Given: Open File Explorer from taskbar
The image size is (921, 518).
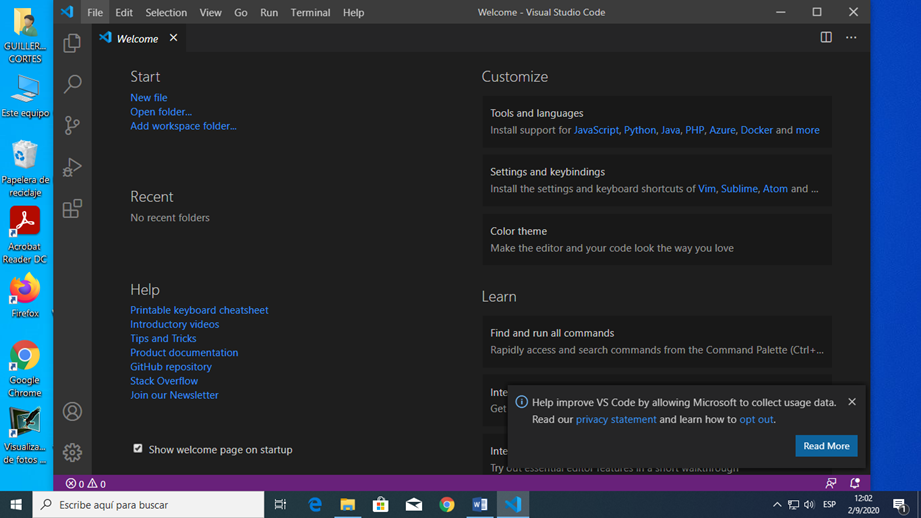Looking at the screenshot, I should [x=348, y=504].
